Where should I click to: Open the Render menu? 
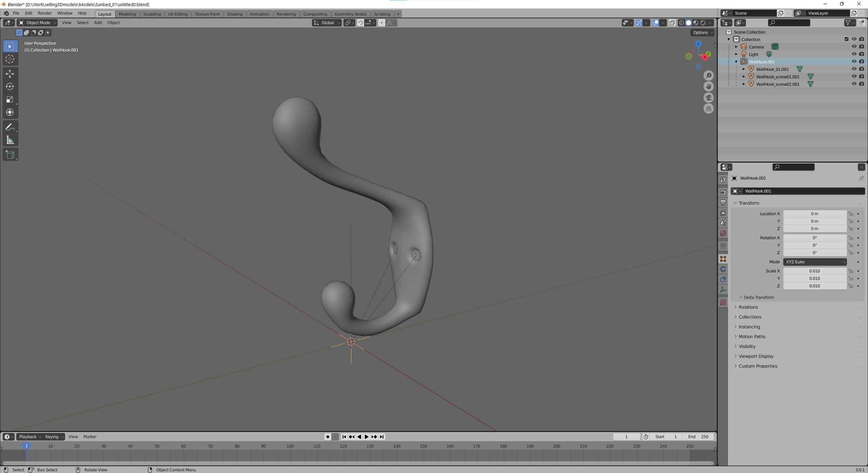pyautogui.click(x=45, y=13)
